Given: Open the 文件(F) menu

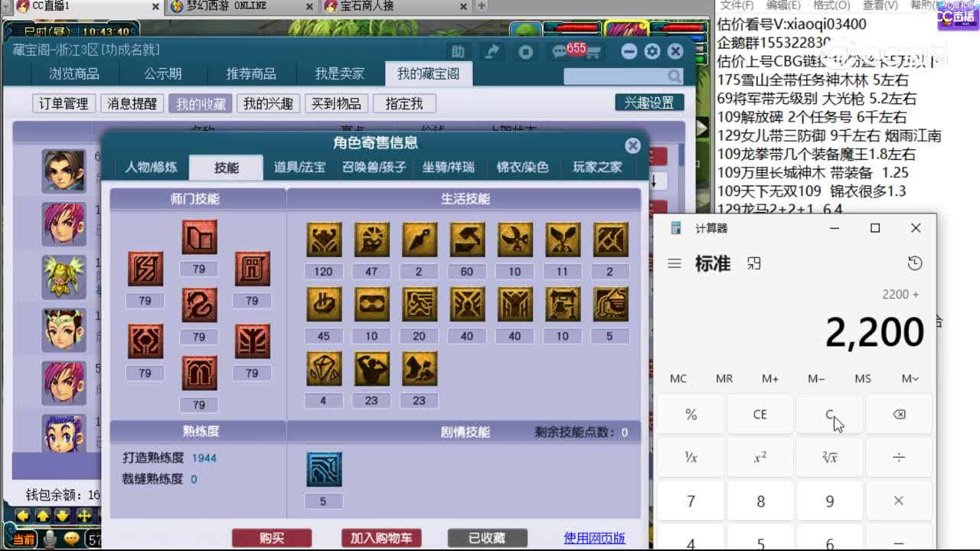Looking at the screenshot, I should [x=737, y=5].
